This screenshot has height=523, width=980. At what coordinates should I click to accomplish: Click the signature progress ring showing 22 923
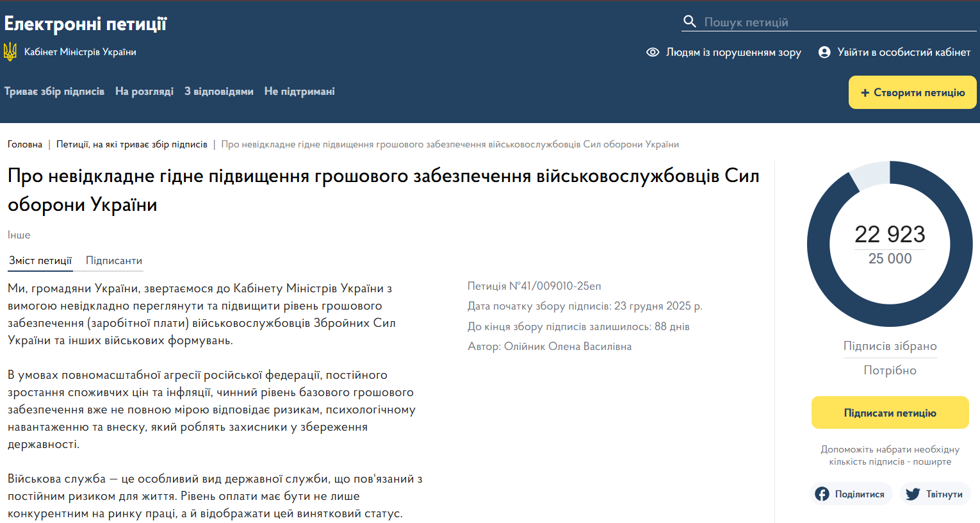(x=890, y=244)
